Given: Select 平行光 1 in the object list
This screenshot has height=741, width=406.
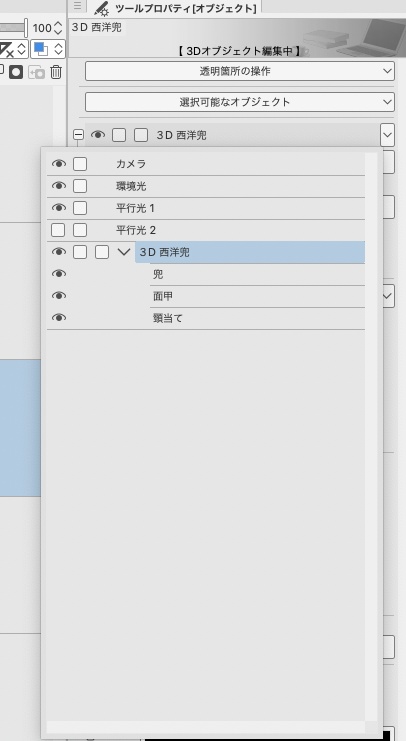Looking at the screenshot, I should pyautogui.click(x=135, y=208).
